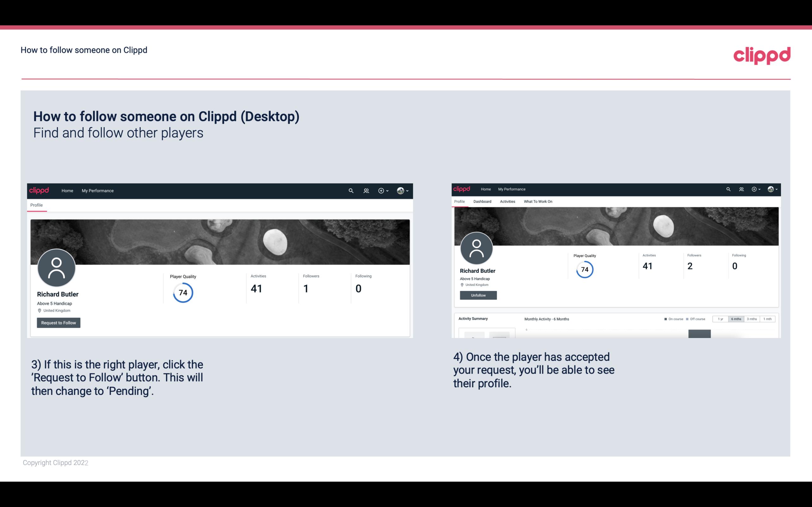
Task: Click the 'Activities' tab on right profile
Action: click(x=507, y=202)
